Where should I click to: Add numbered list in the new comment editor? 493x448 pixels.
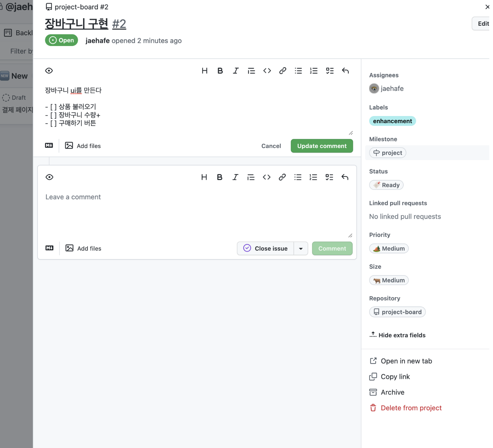(313, 177)
